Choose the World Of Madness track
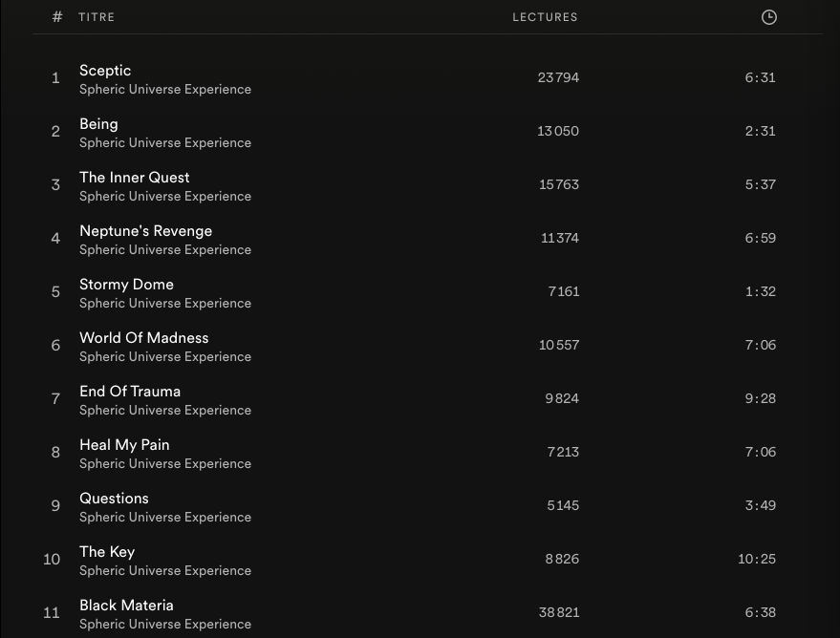The image size is (840, 638). pyautogui.click(x=143, y=338)
